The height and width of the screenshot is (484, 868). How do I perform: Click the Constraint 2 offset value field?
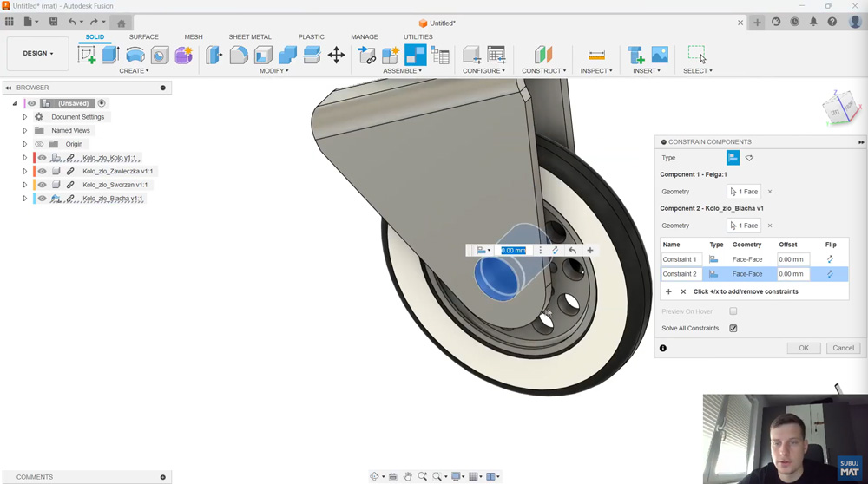[793, 274]
